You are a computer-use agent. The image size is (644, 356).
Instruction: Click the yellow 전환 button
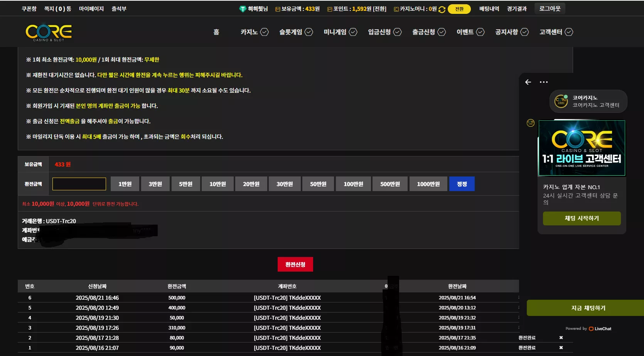(x=459, y=9)
